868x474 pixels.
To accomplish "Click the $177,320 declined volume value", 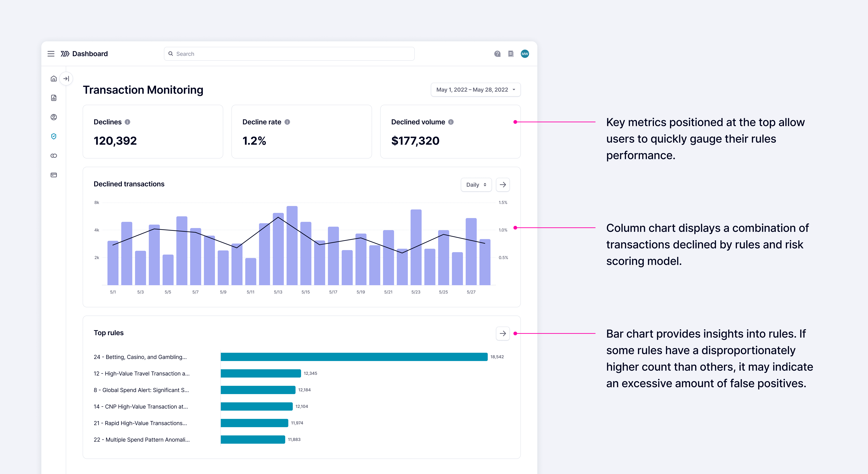I will (415, 141).
